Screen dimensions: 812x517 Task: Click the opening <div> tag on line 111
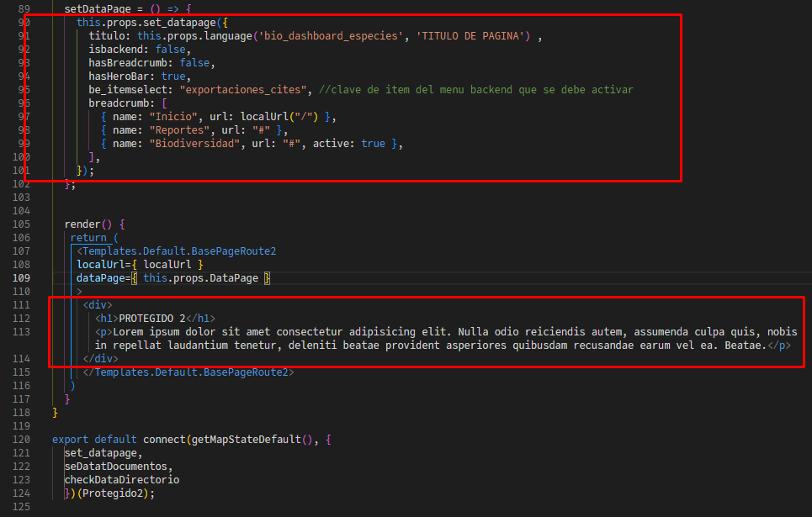pos(98,305)
